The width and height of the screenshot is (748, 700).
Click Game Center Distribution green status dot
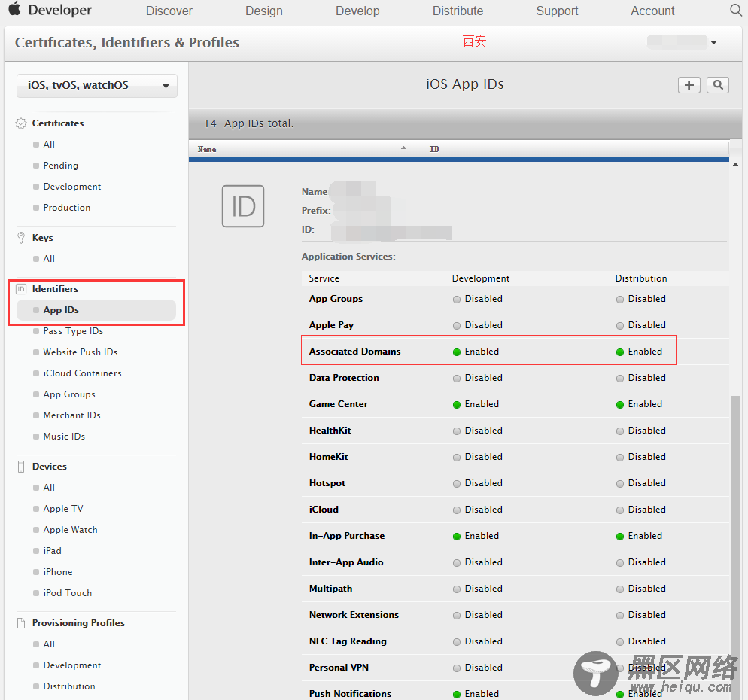(619, 405)
